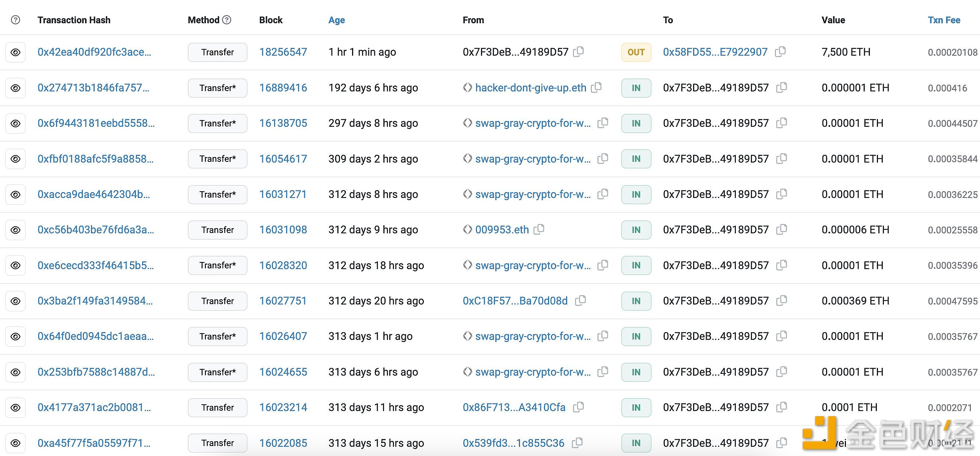Click contract icon beside hacker-dont-give-up.eth
Image resolution: width=980 pixels, height=456 pixels.
pos(468,88)
